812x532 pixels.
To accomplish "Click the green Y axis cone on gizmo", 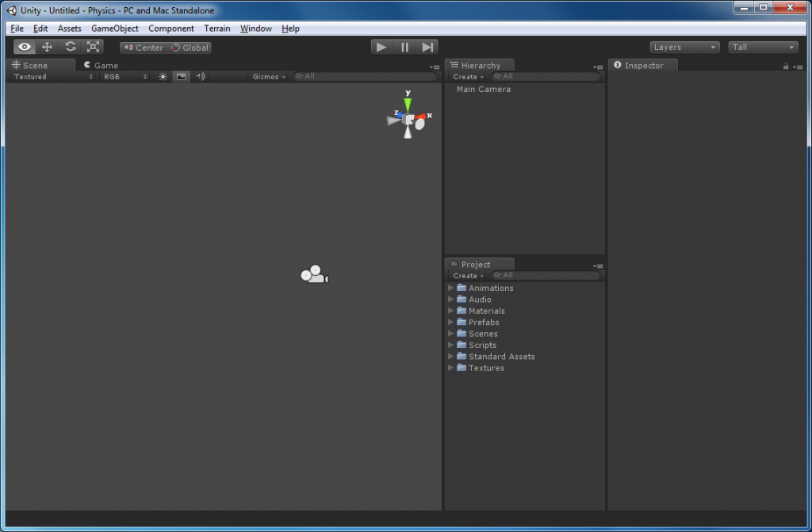I will pos(408,105).
